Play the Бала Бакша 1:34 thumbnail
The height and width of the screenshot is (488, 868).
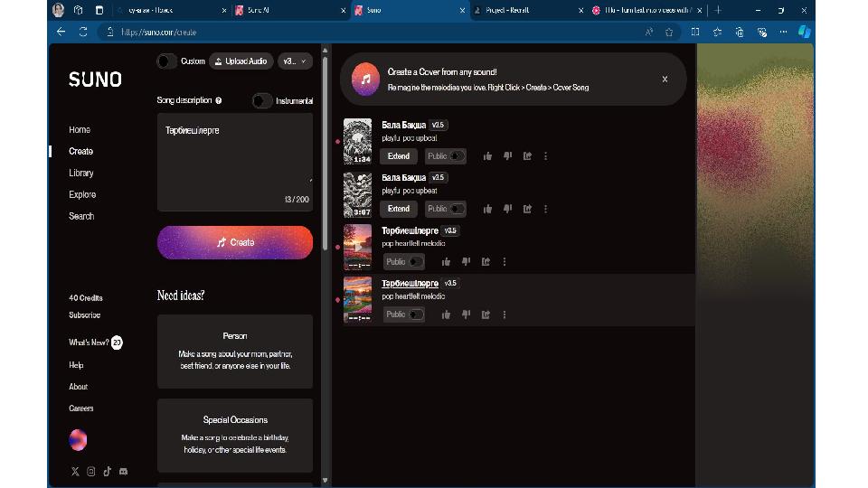(x=358, y=141)
